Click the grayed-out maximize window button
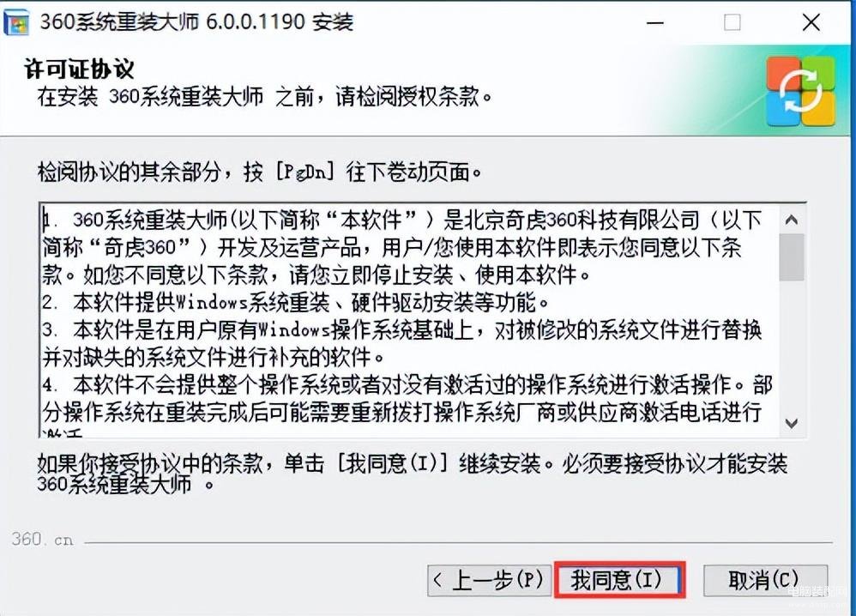Image resolution: width=856 pixels, height=616 pixels. click(732, 23)
